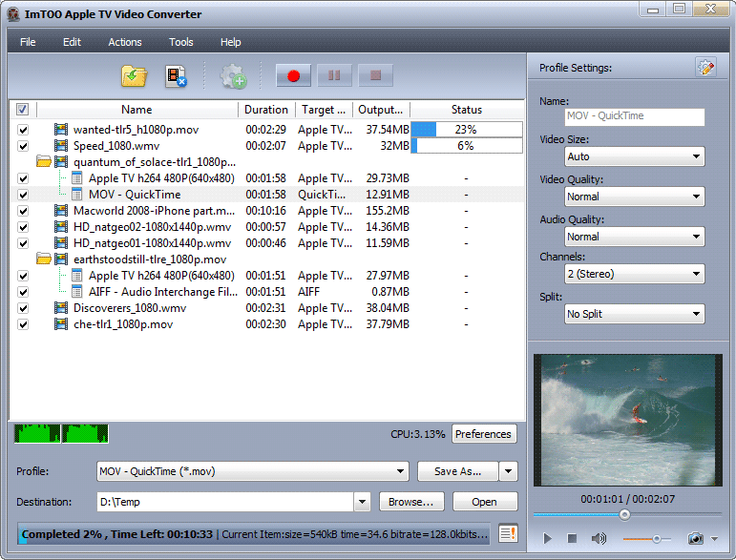Toggle the MOV - QuickTime row checkbox
The height and width of the screenshot is (560, 736).
point(23,195)
